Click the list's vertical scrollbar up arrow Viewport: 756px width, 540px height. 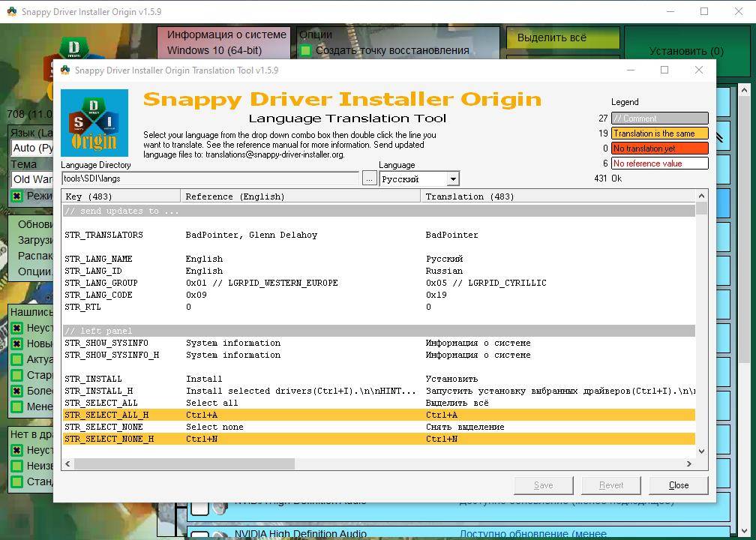click(701, 196)
